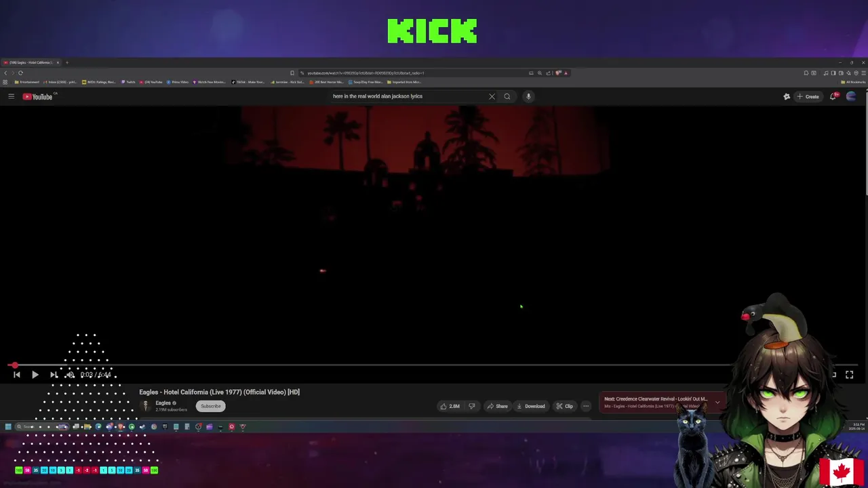Open the Brave Shields lion icon
Viewport: 868px width, 488px height.
[557, 73]
